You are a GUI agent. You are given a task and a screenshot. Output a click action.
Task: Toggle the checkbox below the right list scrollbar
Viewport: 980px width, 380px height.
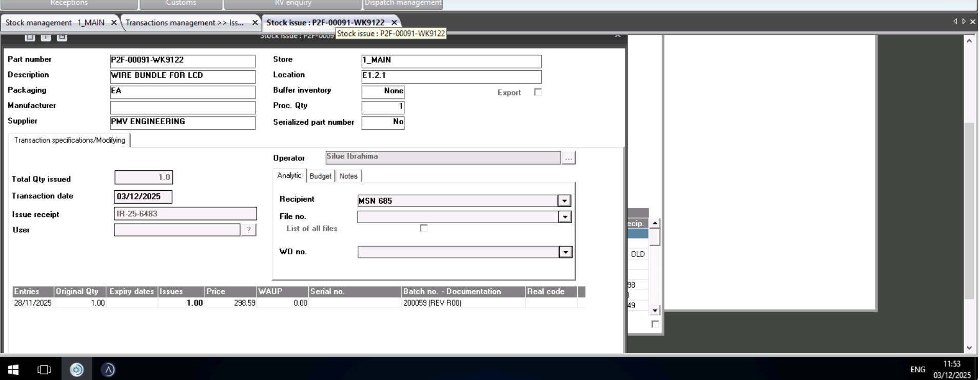click(655, 324)
